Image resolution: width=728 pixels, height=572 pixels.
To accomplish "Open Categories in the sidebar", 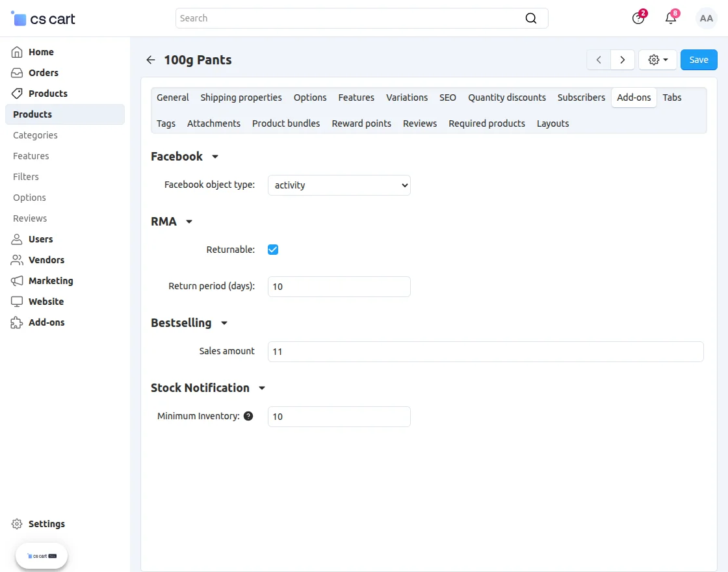I will [x=36, y=135].
